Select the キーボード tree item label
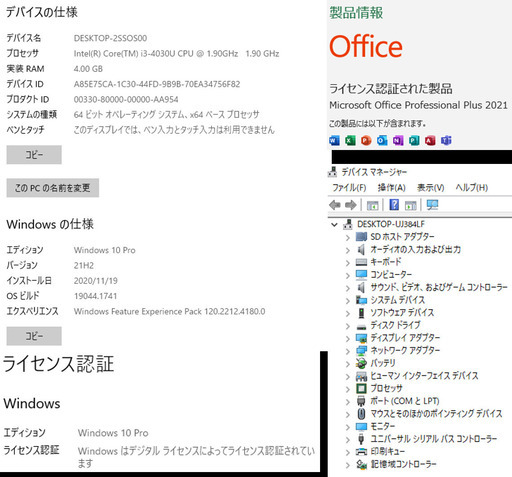This screenshot has width=512, height=477. 386,262
